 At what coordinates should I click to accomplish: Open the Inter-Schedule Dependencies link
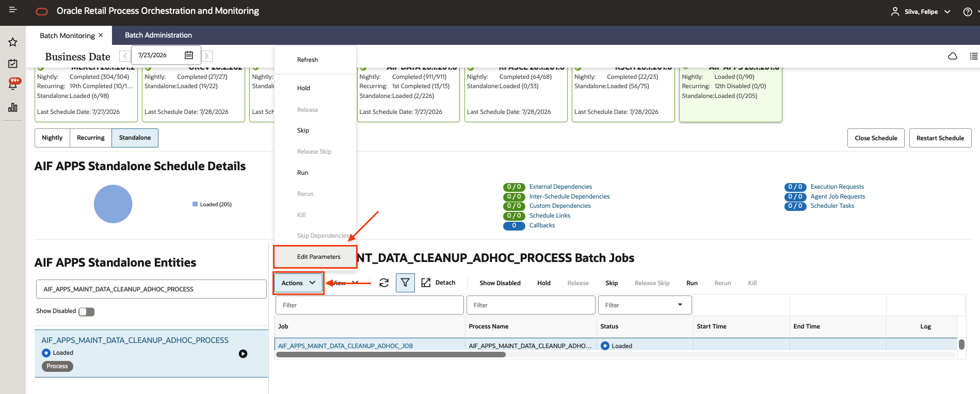[x=569, y=196]
